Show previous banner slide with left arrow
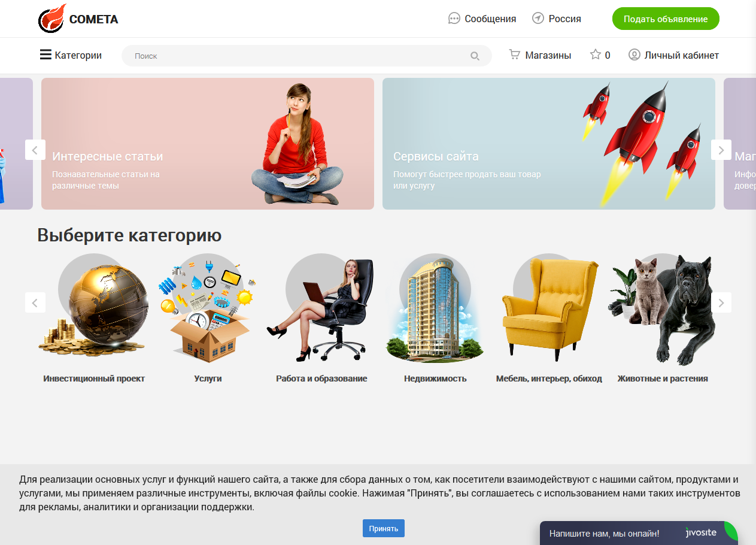756x545 pixels. point(35,150)
